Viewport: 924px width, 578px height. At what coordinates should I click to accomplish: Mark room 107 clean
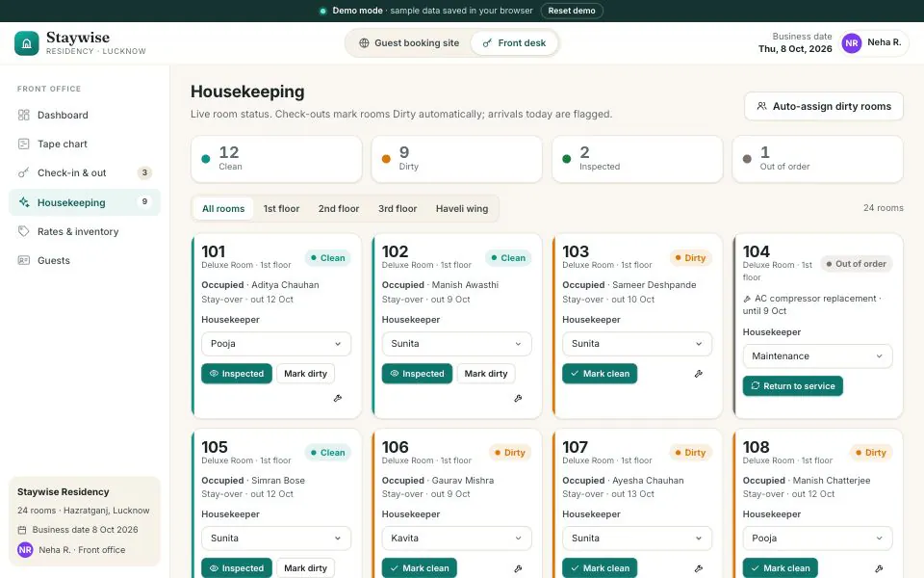click(600, 568)
